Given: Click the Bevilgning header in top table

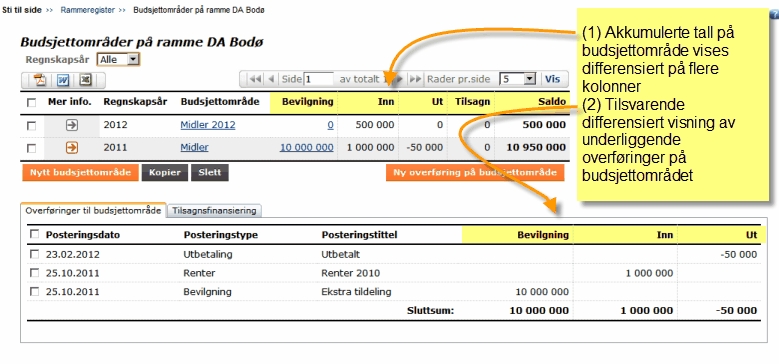Looking at the screenshot, I should tap(308, 102).
